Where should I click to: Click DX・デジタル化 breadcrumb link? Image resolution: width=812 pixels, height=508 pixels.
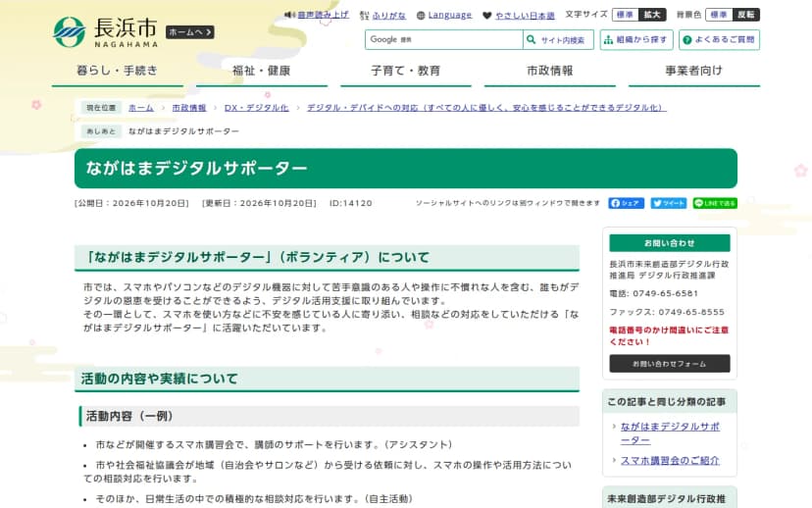coord(256,108)
